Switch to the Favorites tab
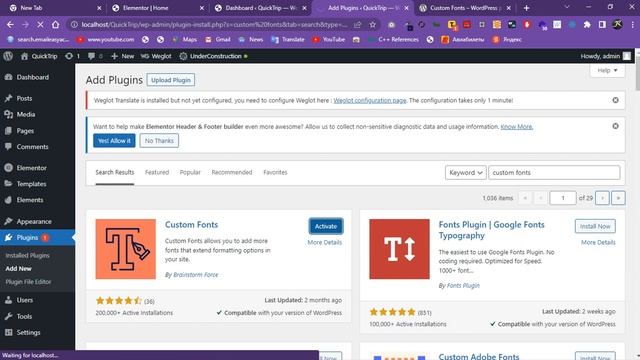Viewport: 640px width, 360px height. tap(275, 172)
